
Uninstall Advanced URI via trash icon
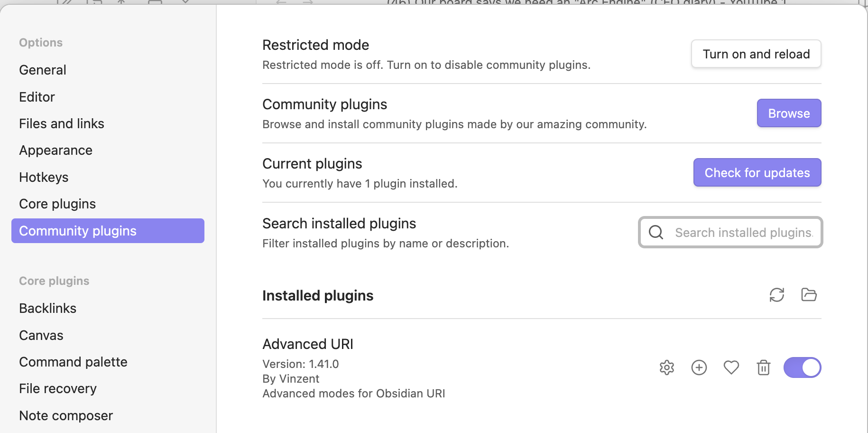(x=764, y=367)
